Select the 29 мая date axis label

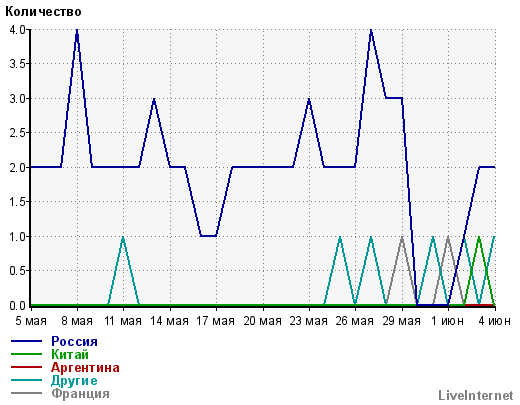(x=402, y=321)
